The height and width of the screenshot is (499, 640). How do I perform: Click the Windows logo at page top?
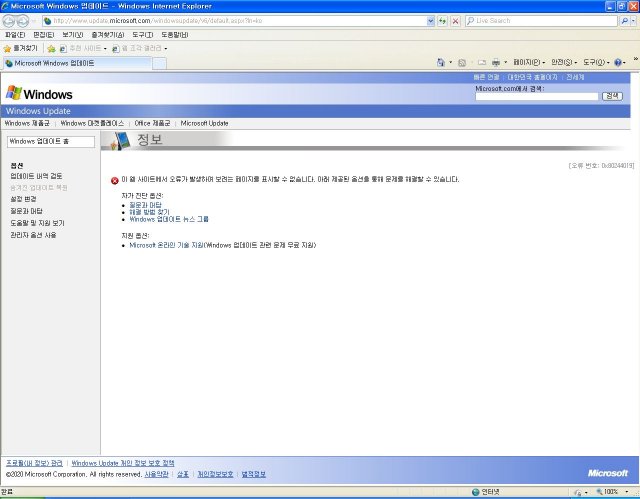(x=39, y=94)
